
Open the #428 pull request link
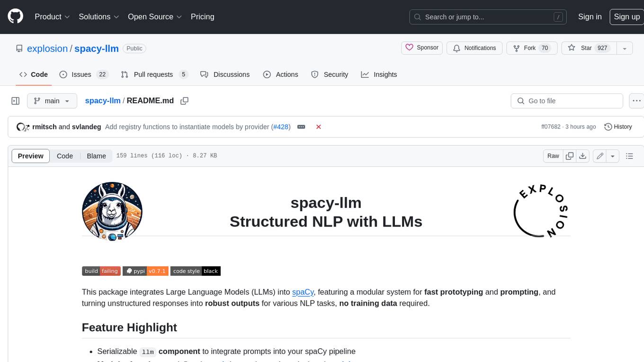click(281, 127)
